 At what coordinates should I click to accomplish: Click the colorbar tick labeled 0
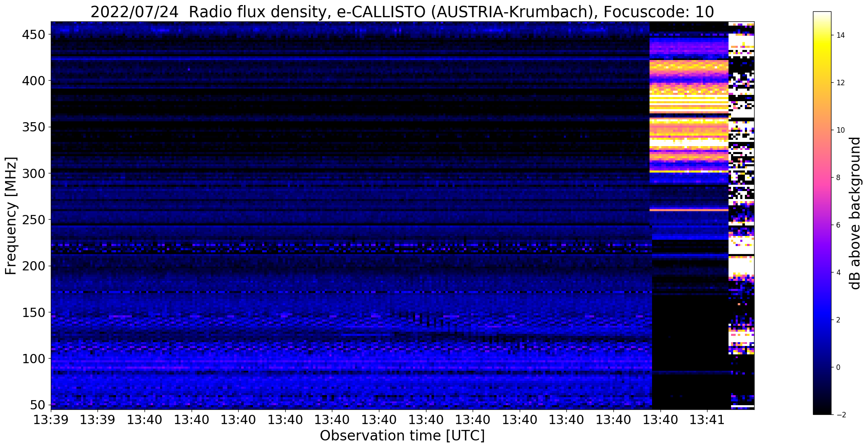839,367
